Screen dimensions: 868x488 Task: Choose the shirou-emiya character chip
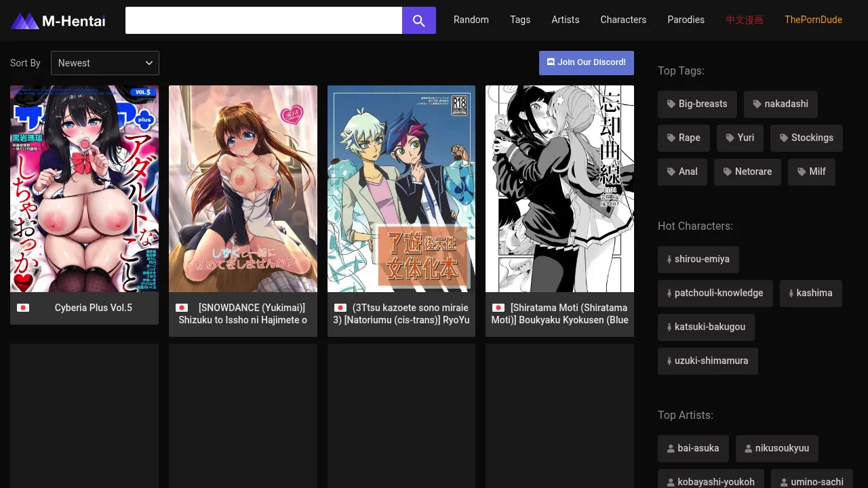(698, 259)
